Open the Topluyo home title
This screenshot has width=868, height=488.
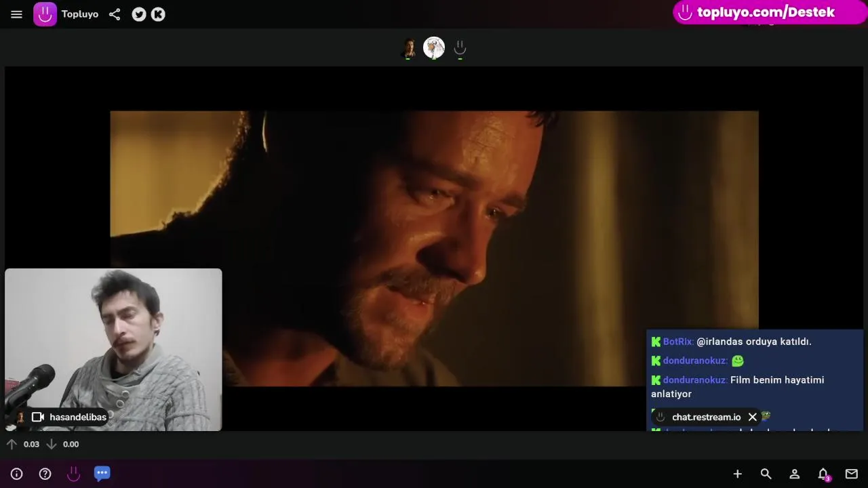pos(80,14)
